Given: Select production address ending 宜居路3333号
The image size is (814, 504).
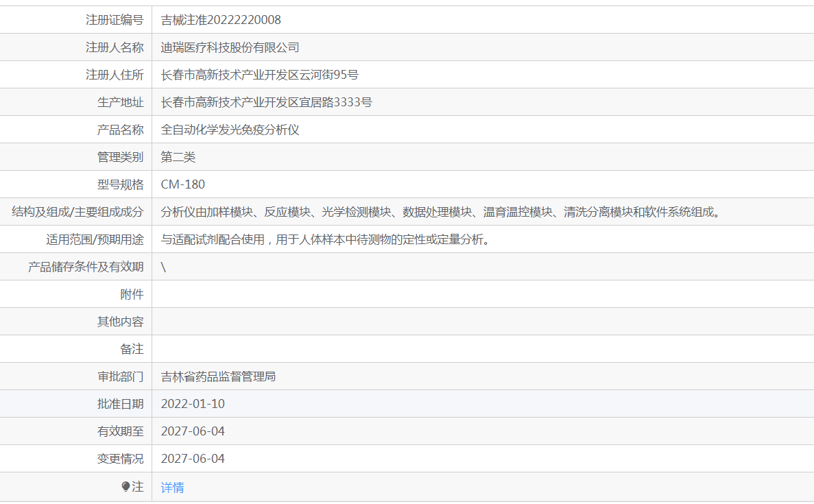Looking at the screenshot, I should click(x=266, y=103).
